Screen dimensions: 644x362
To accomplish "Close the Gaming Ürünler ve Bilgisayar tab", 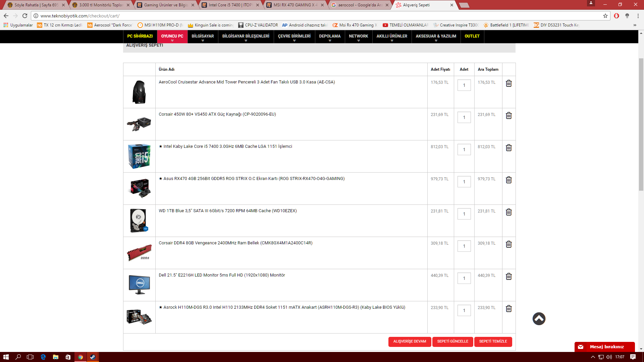I will point(193,5).
